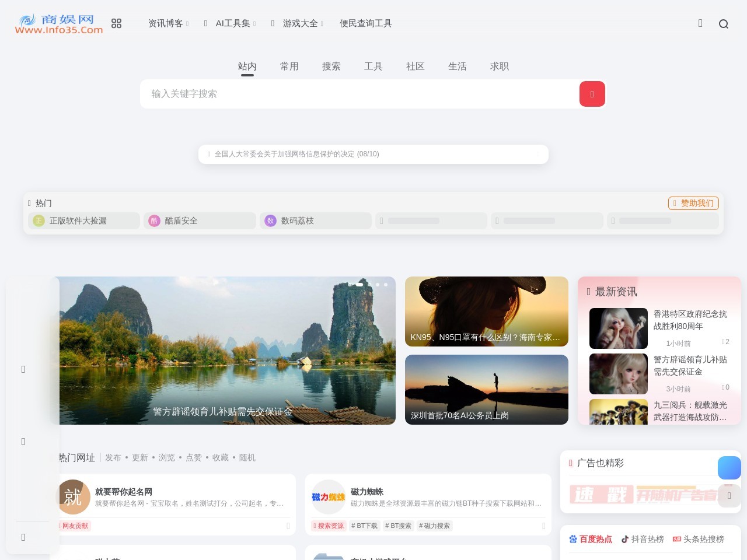Click the # 磁力搜索 tag
This screenshot has height=560, width=747.
coord(435,526)
